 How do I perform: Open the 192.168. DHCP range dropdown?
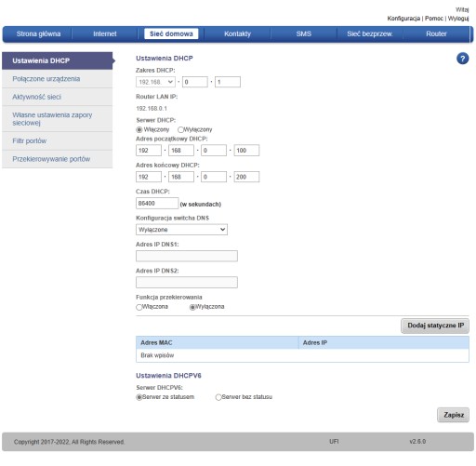point(155,82)
